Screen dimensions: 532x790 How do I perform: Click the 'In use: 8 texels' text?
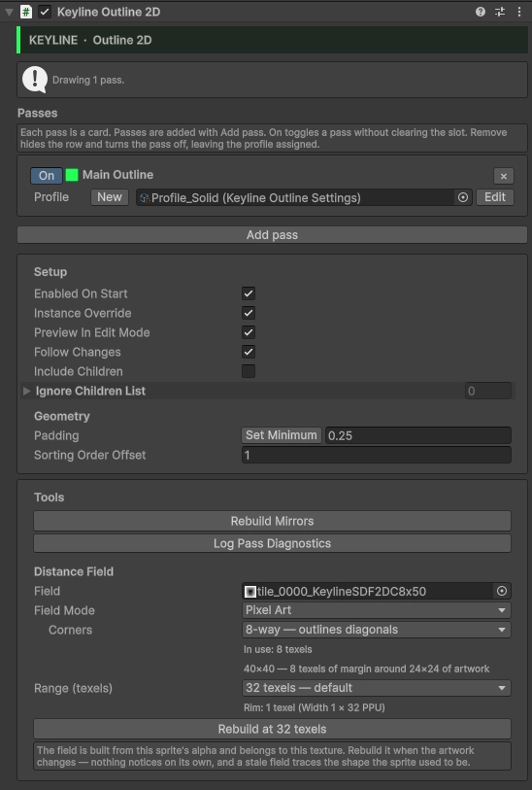(278, 649)
